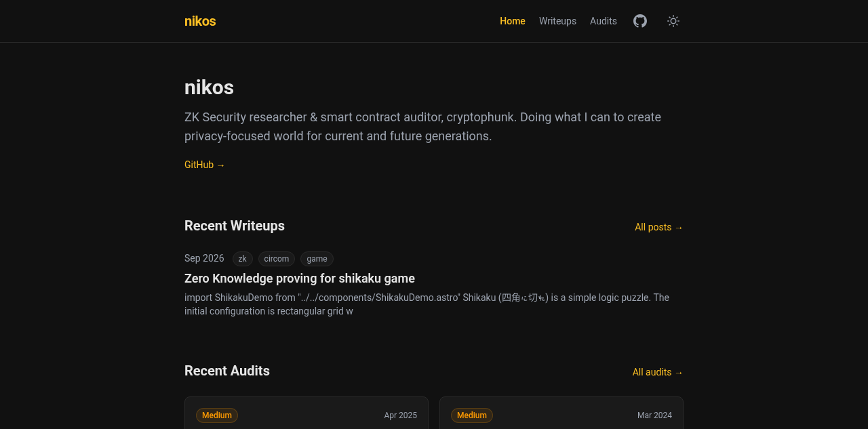The image size is (868, 429).
Task: Select the game tag
Action: [x=317, y=259]
